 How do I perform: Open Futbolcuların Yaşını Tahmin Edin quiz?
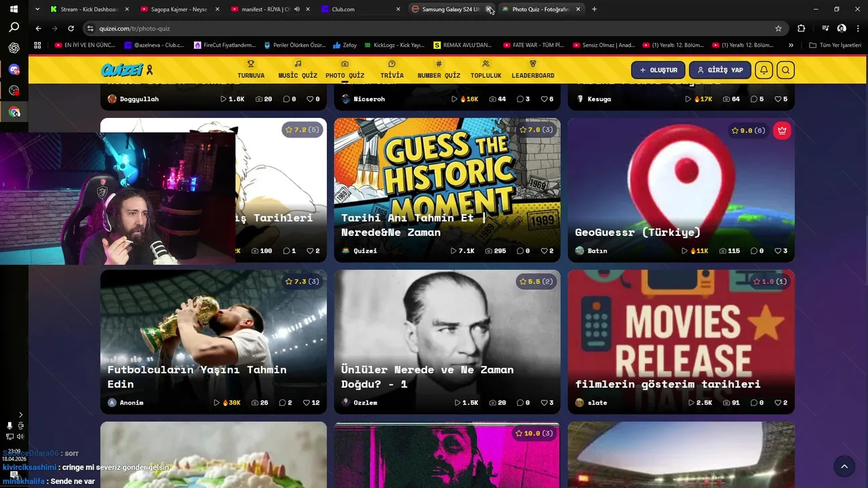point(214,342)
